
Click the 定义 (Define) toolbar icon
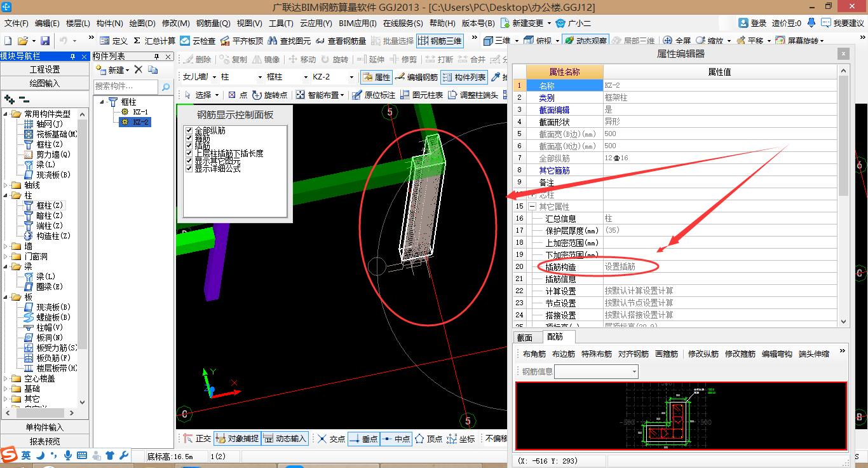[113, 41]
